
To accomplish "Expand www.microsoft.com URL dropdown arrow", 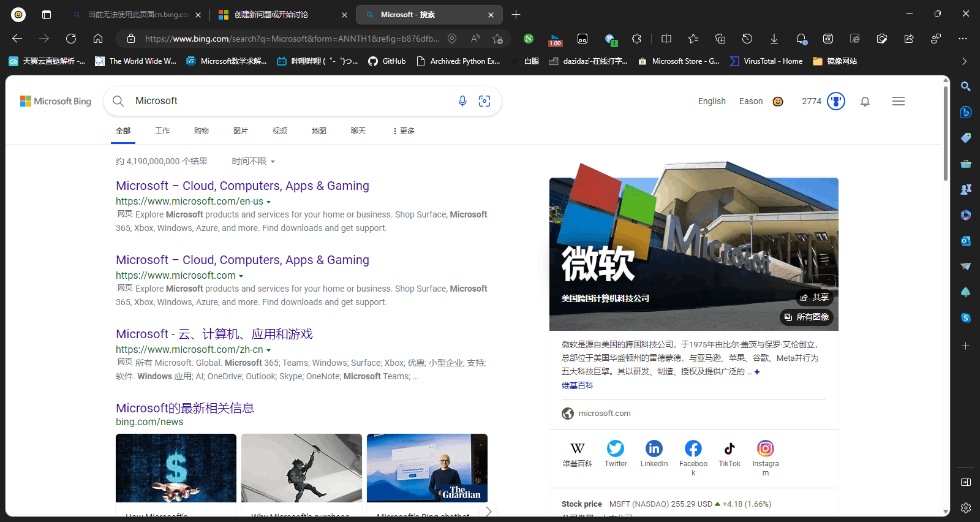I will coord(241,276).
